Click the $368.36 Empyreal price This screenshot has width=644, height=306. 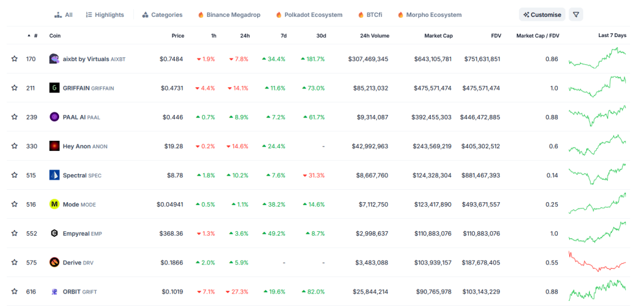tap(171, 233)
